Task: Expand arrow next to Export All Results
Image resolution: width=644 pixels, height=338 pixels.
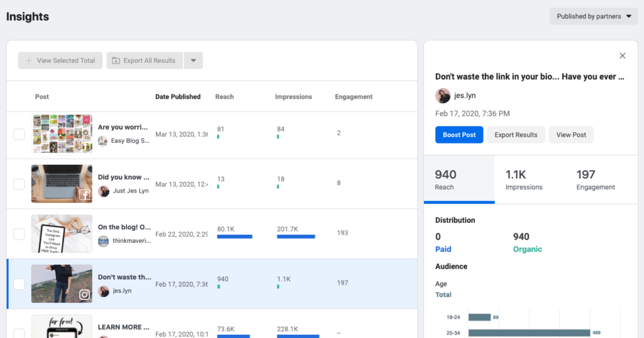Action: 193,60
